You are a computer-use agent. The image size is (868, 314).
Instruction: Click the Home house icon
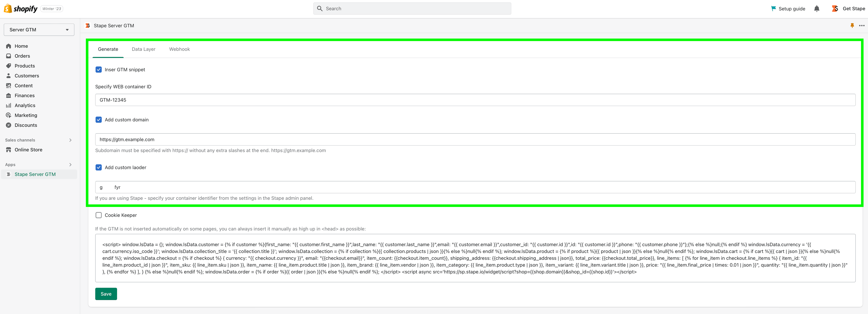pos(9,46)
